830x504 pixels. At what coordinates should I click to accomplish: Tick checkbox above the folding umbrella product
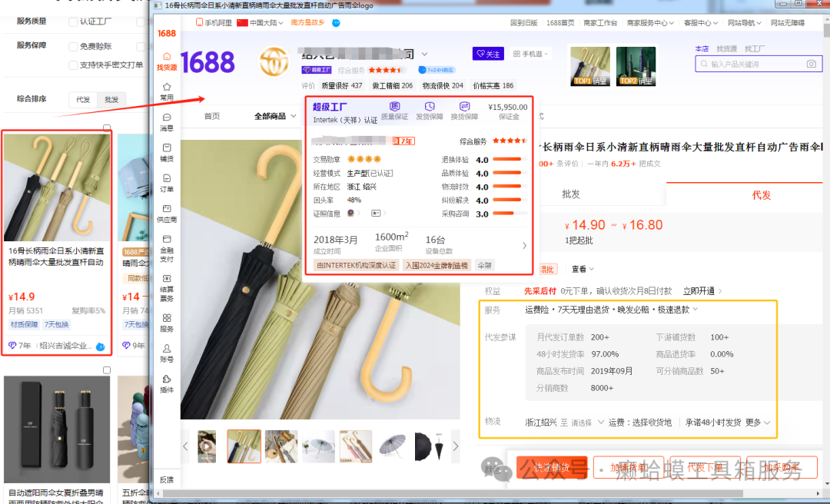pyautogui.click(x=106, y=370)
